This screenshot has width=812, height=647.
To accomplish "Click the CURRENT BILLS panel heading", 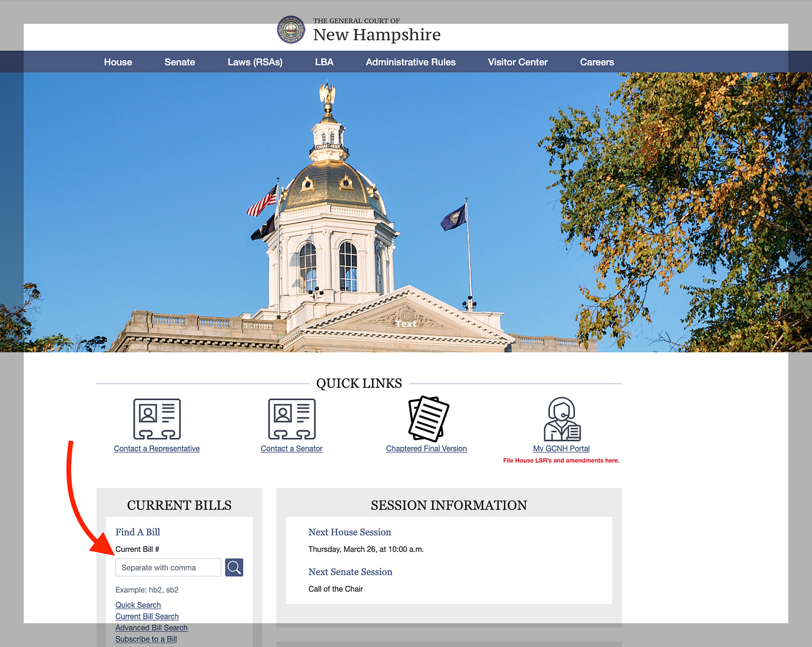I will (x=179, y=505).
